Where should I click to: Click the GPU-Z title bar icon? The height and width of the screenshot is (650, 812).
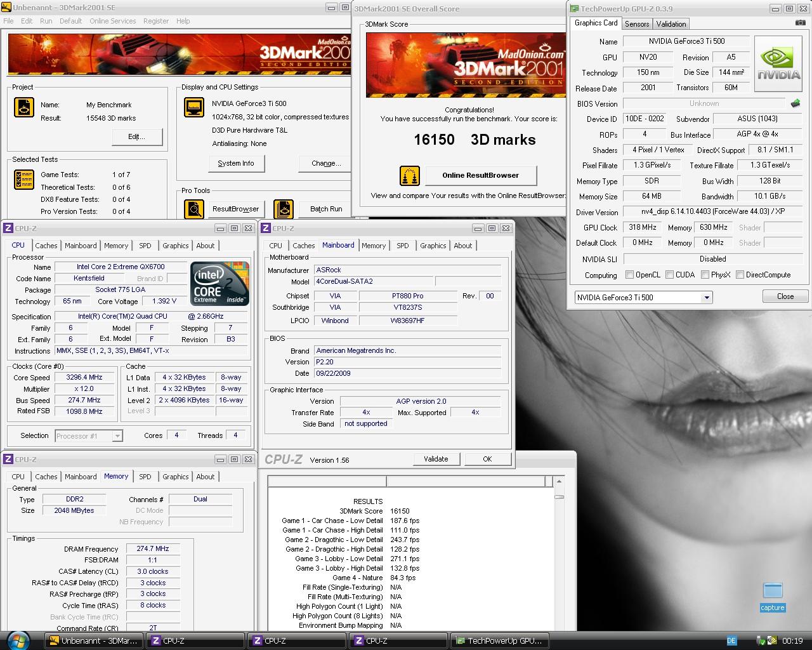coord(574,9)
